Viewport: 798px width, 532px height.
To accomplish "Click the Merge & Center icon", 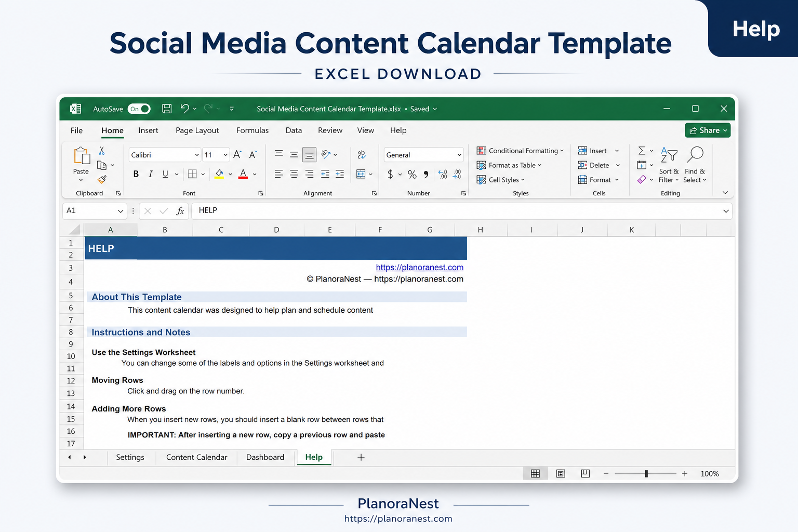I will (361, 174).
